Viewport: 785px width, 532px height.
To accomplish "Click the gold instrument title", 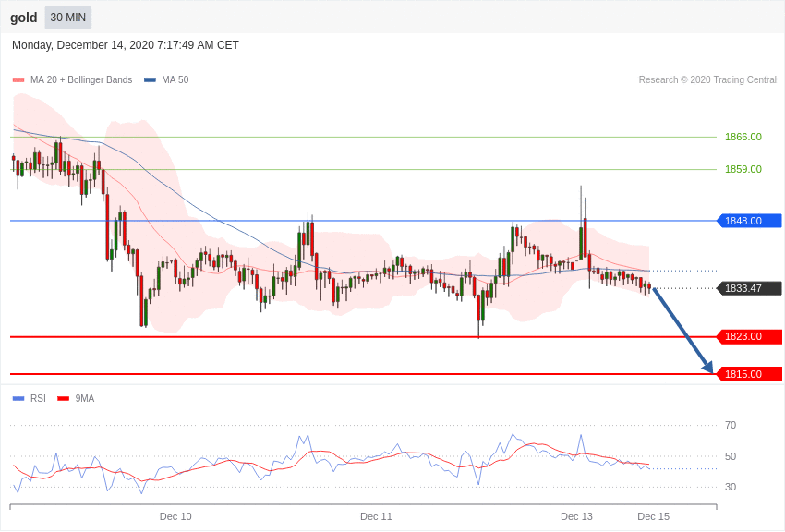I will point(23,18).
